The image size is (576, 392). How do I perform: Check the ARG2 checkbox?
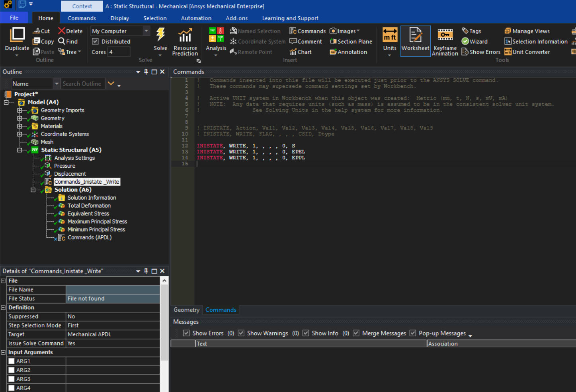pos(12,370)
